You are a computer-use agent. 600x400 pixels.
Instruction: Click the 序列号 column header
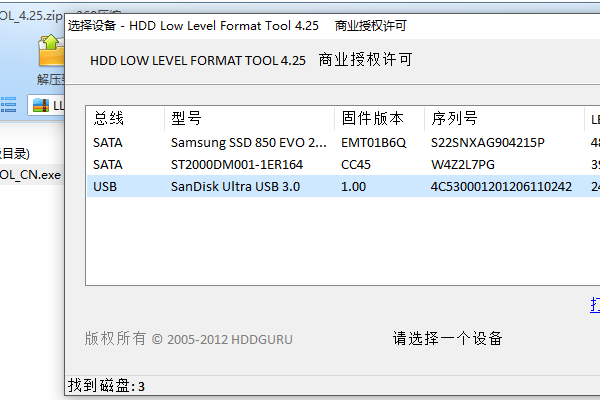(x=504, y=118)
